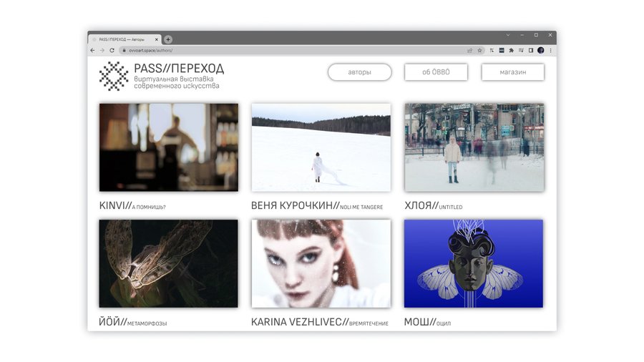Open the МОШ blue winged head thumbnail
The width and height of the screenshot is (644, 362).
click(474, 263)
